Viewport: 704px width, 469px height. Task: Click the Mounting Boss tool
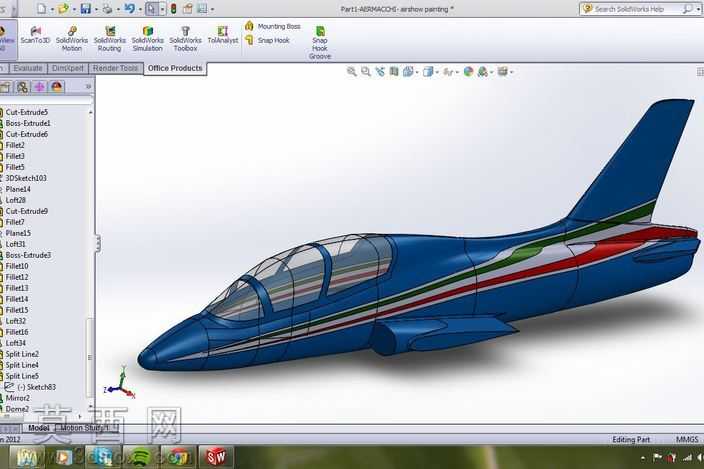pos(273,26)
